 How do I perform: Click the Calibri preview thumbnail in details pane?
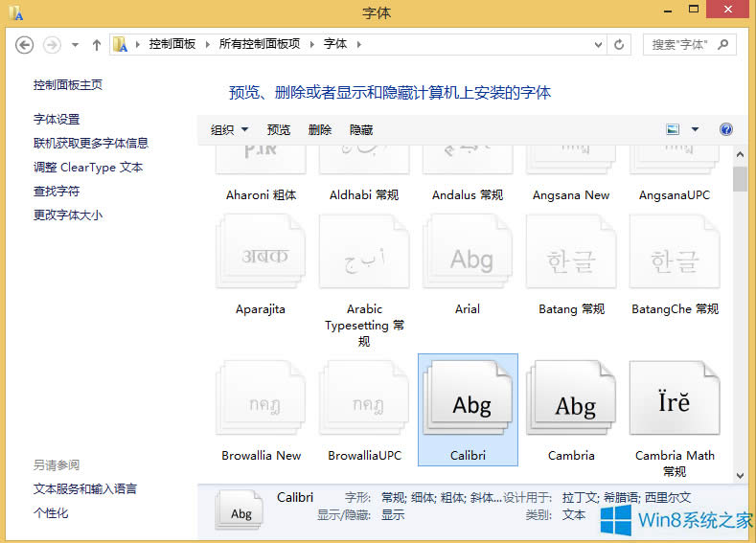point(240,510)
